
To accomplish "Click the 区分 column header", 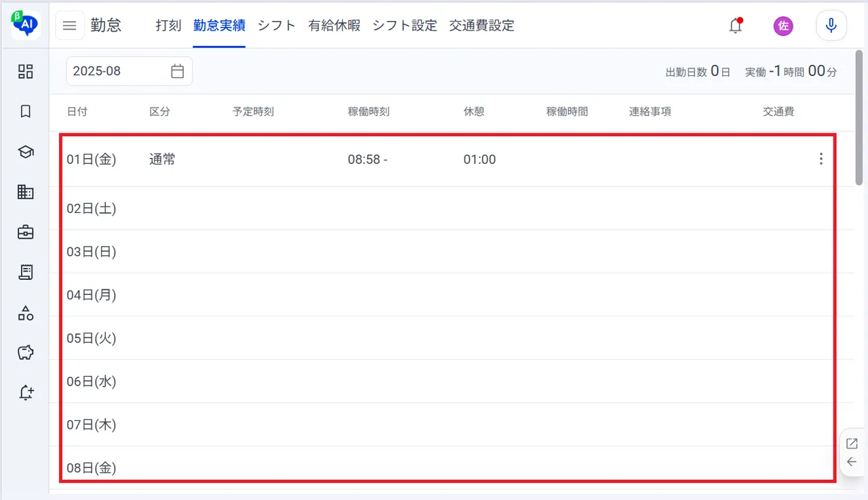I will point(159,112).
